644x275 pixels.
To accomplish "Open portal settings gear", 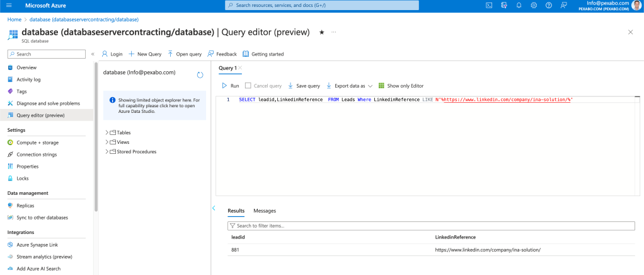I will (534, 5).
